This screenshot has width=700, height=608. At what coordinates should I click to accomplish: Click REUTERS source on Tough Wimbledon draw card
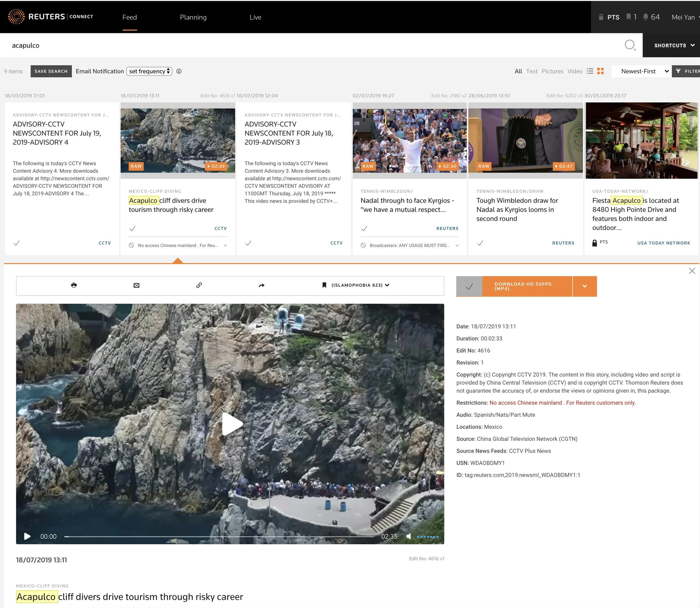pyautogui.click(x=563, y=243)
